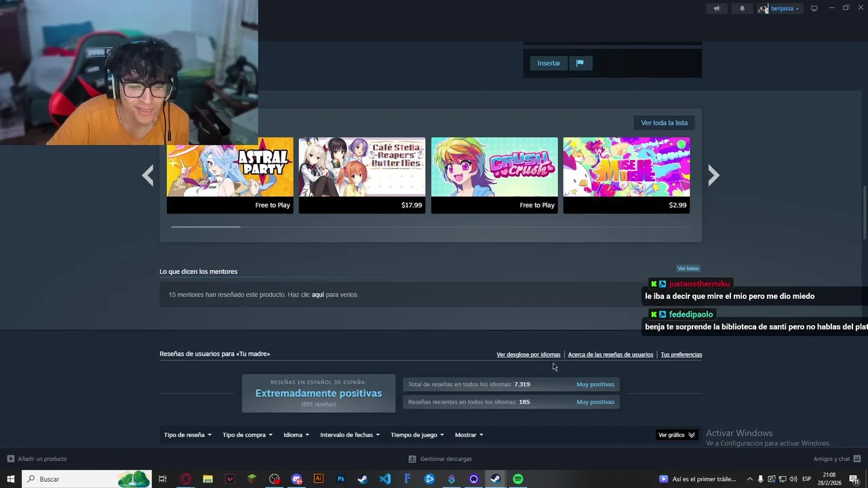Open the taskbar clock and date
Image resolution: width=868 pixels, height=488 pixels.
coord(829,479)
